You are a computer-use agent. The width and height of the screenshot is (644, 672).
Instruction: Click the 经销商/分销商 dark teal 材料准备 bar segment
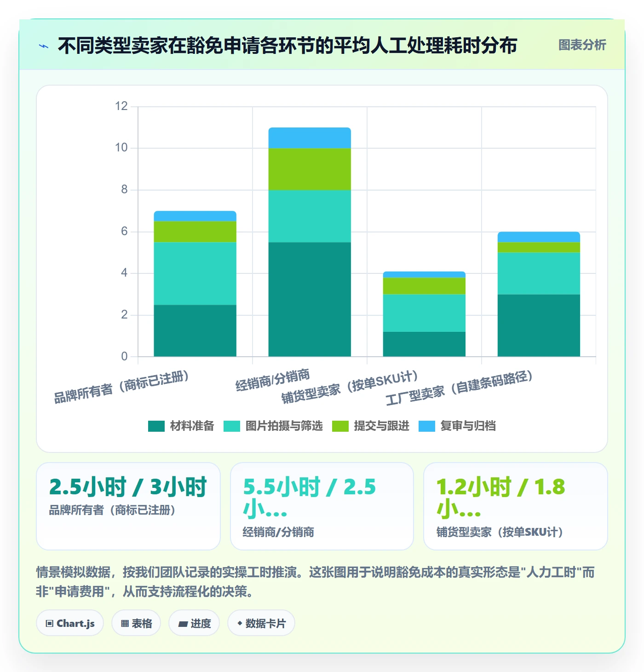coord(310,299)
